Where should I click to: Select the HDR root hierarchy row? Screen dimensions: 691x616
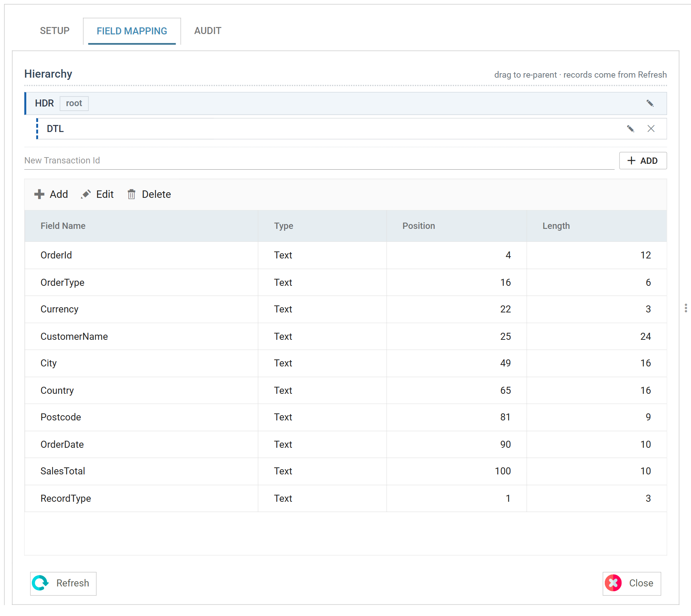pyautogui.click(x=345, y=103)
